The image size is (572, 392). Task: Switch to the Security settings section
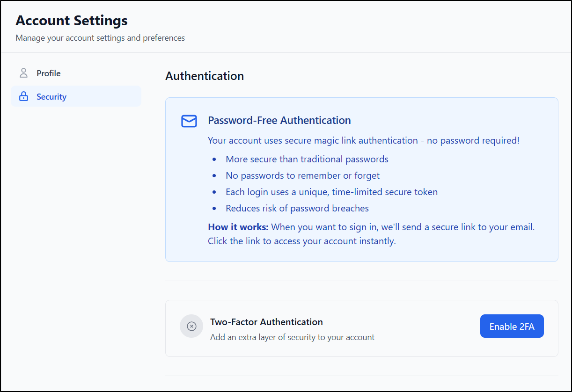(x=51, y=96)
